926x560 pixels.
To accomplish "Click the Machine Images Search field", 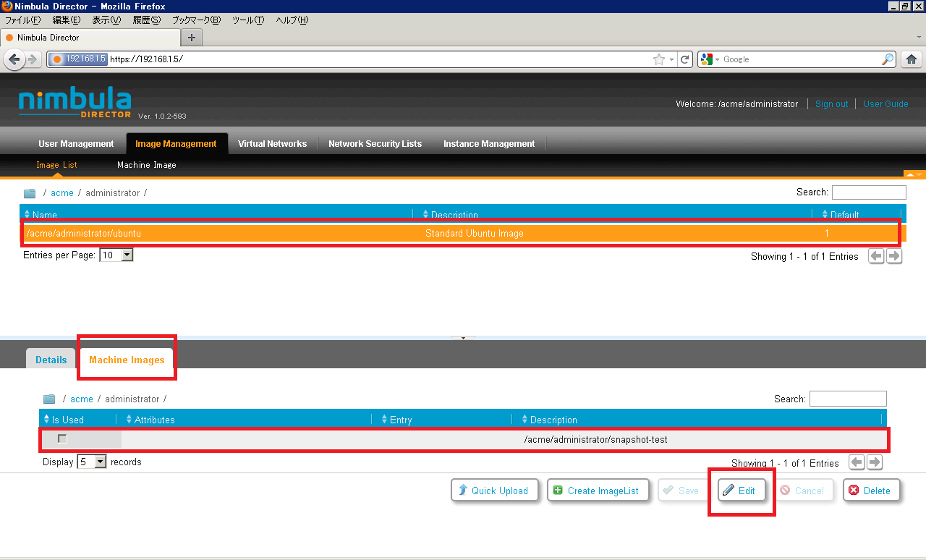I will (848, 399).
